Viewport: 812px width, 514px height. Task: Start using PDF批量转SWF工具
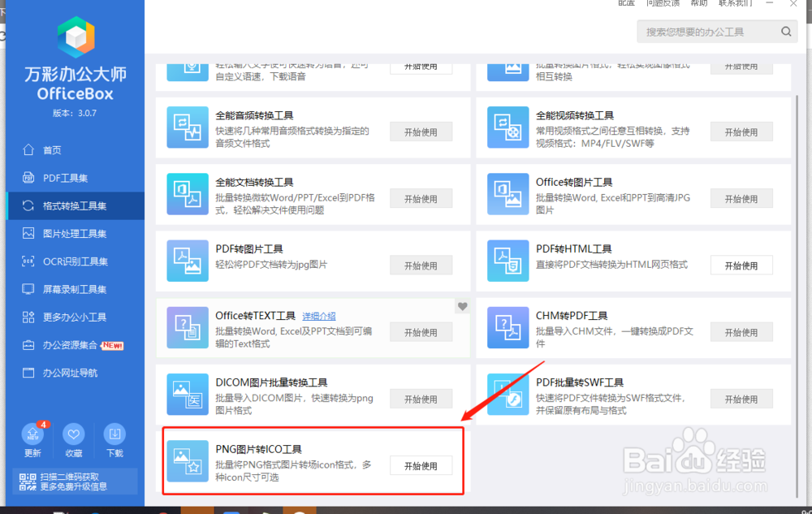741,399
